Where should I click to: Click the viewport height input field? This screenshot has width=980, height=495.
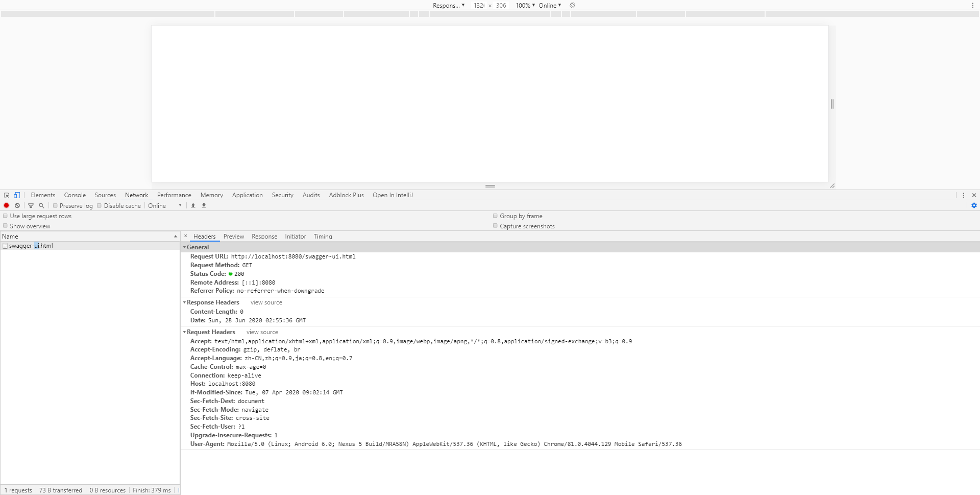[501, 5]
